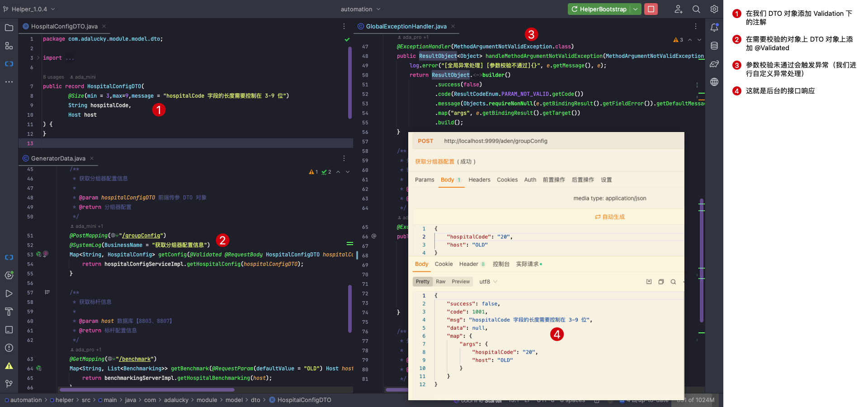Click the red Stop button
The image size is (868, 407).
(651, 9)
